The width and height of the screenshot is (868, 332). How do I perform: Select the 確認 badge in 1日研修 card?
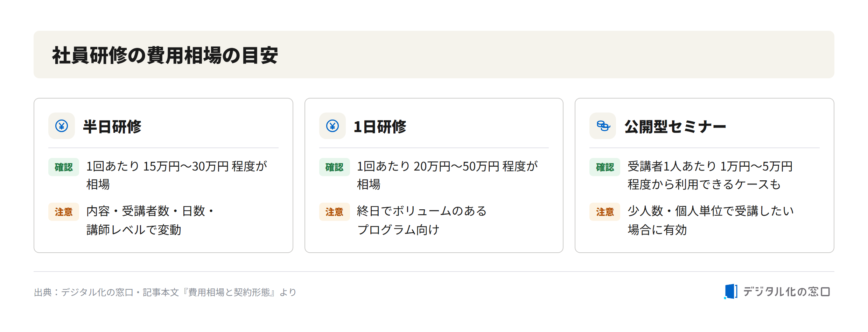335,167
